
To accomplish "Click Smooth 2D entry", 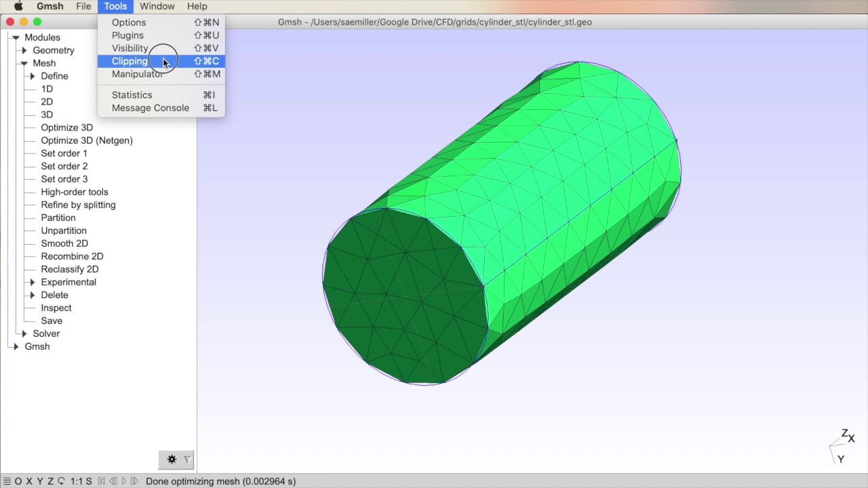I will click(x=64, y=243).
